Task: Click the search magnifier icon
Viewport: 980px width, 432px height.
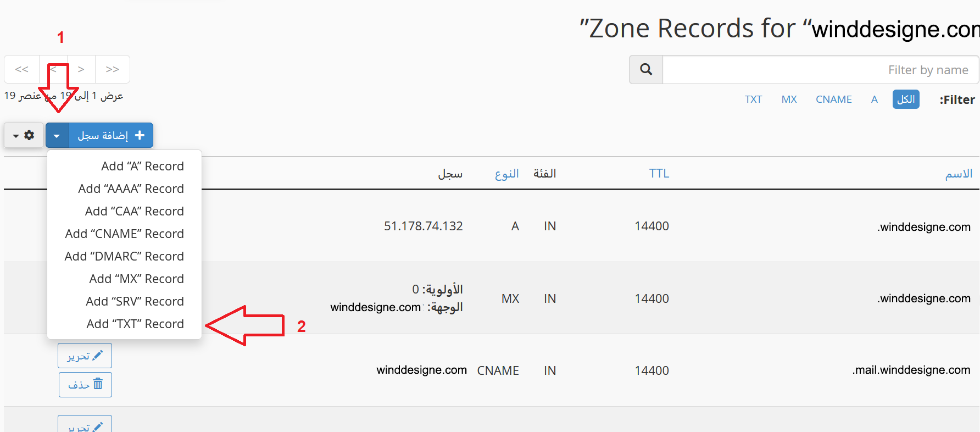Action: click(646, 70)
